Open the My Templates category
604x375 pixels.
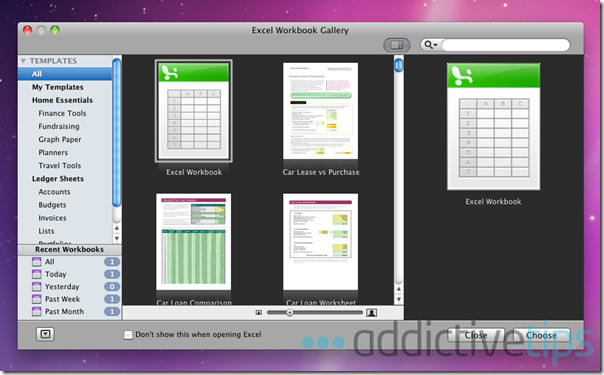(x=57, y=87)
